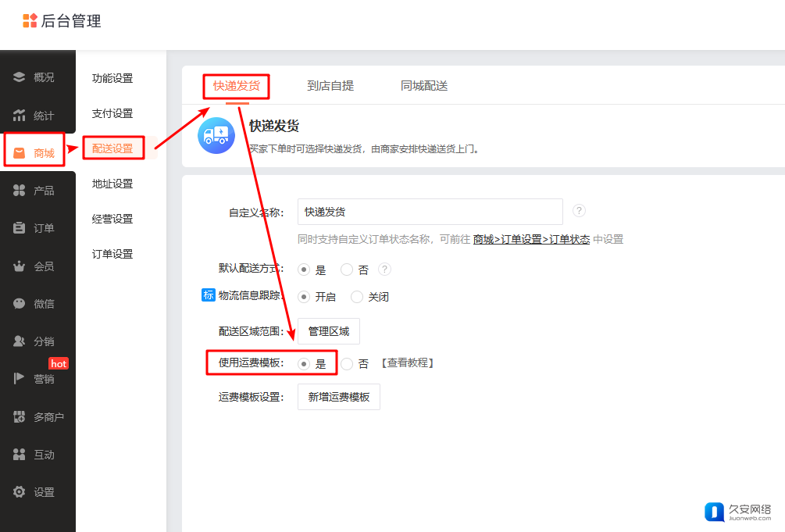The height and width of the screenshot is (532, 785).
Task: Switch to the 到店自提 tab
Action: pyautogui.click(x=330, y=86)
